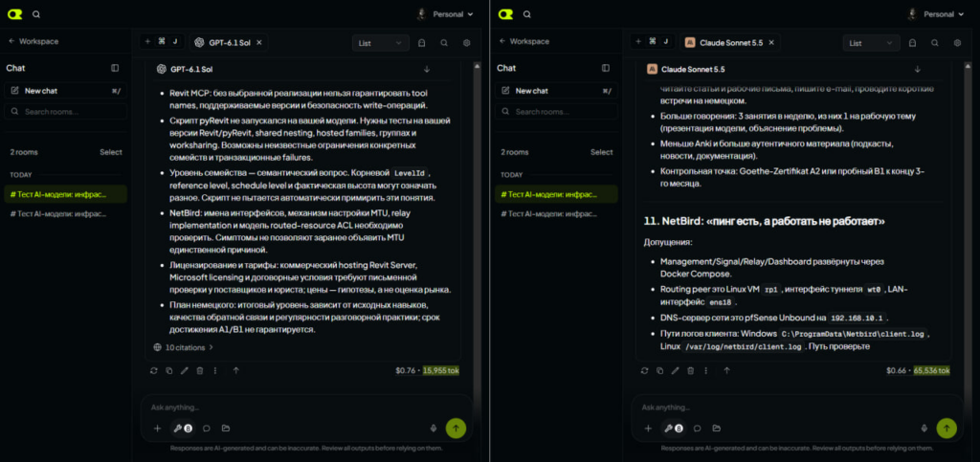Screen dimensions: 980x462
Task: Click up arrow under GPT-6.1 Sol response
Action: click(x=236, y=371)
